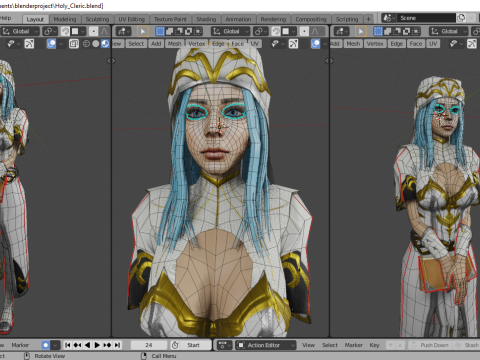Image resolution: width=480 pixels, height=360 pixels.
Task: Open the Vertex menu in the right viewport
Action: (375, 44)
